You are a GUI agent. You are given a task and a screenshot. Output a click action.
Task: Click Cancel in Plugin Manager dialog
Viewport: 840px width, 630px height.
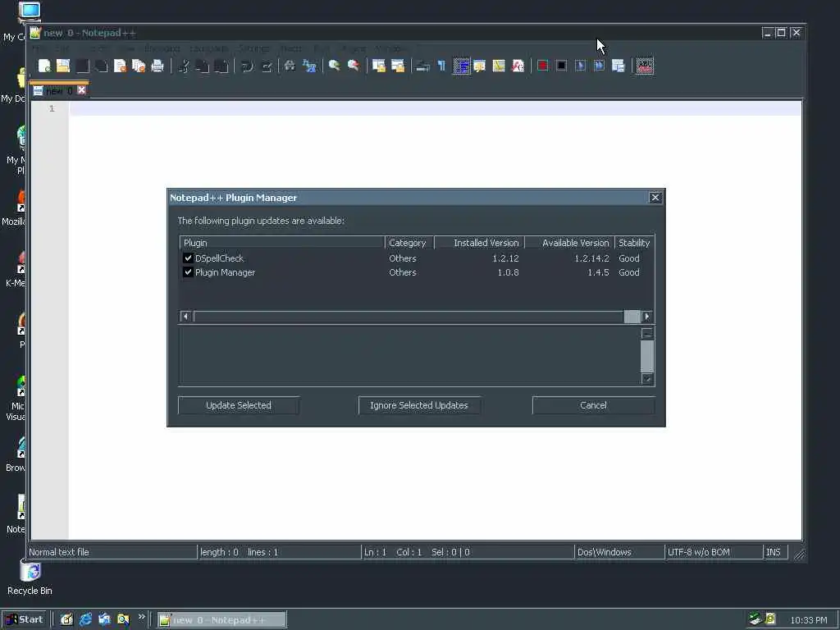point(593,405)
